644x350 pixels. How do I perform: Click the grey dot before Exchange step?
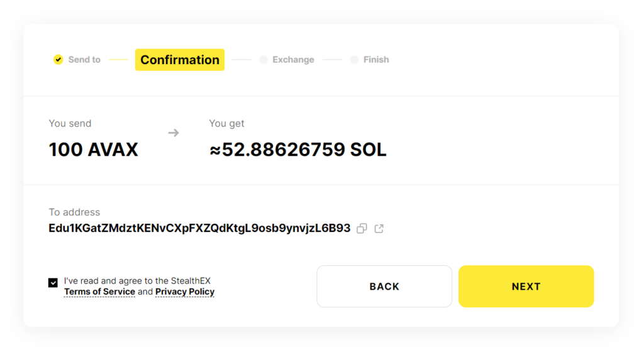tap(263, 60)
